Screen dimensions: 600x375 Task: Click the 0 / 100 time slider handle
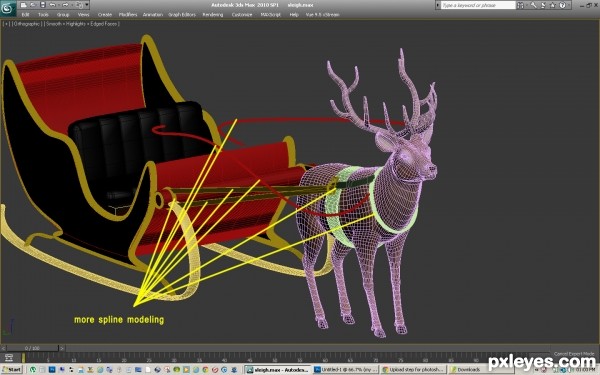[x=33, y=348]
